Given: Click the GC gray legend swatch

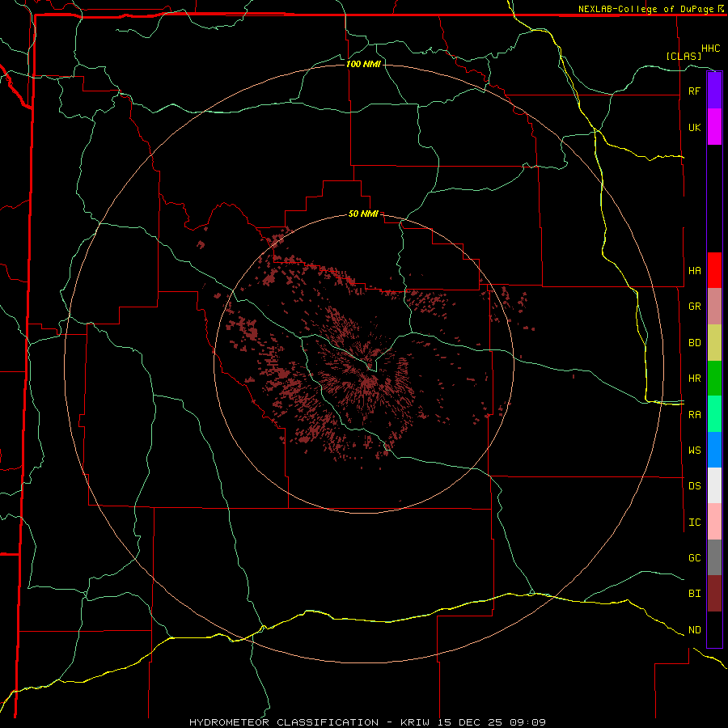Looking at the screenshot, I should pos(714,557).
